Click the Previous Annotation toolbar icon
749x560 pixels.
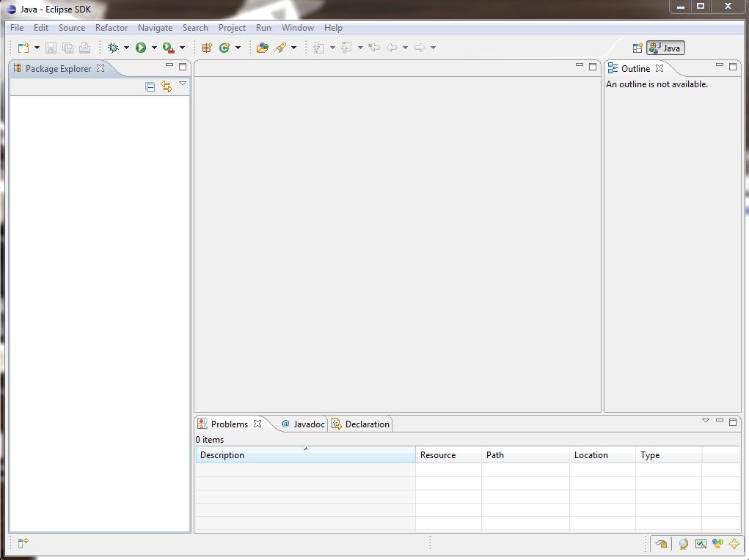click(x=347, y=48)
